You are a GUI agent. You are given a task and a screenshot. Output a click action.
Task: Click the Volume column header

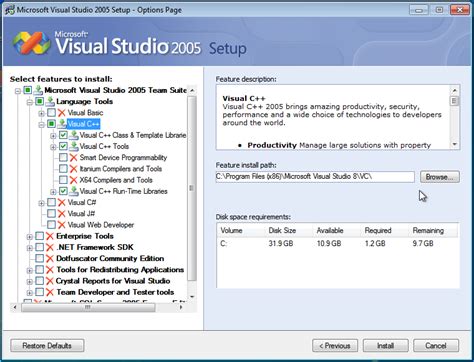(x=241, y=231)
